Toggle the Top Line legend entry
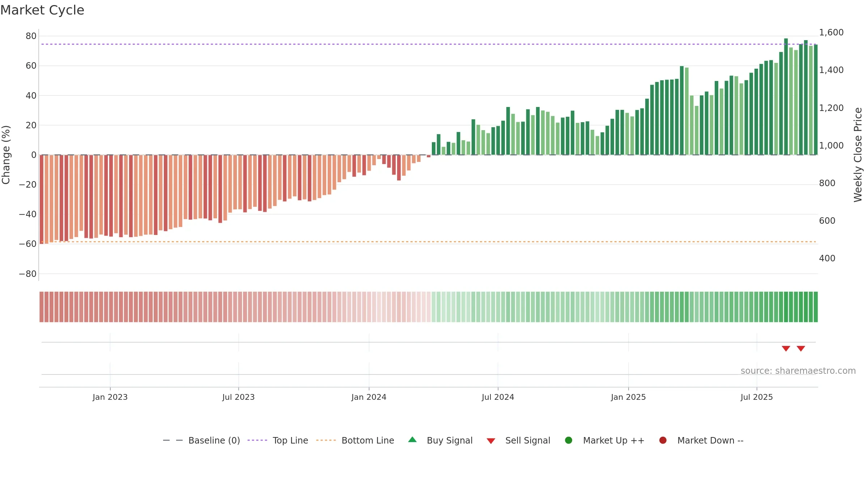Image resolution: width=868 pixels, height=488 pixels. coord(278,440)
